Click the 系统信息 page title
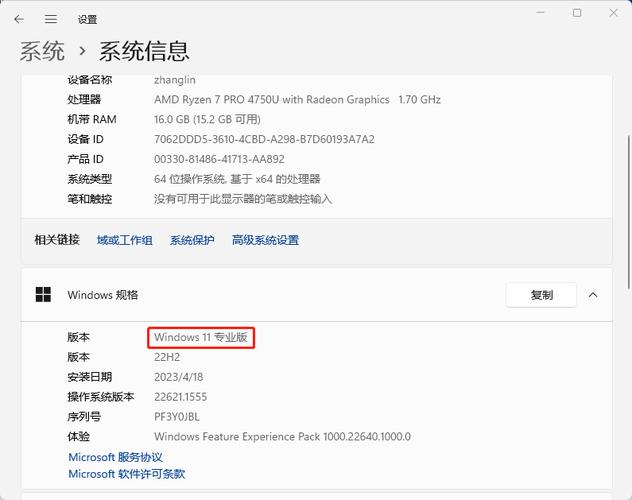The width and height of the screenshot is (632, 500). [144, 51]
